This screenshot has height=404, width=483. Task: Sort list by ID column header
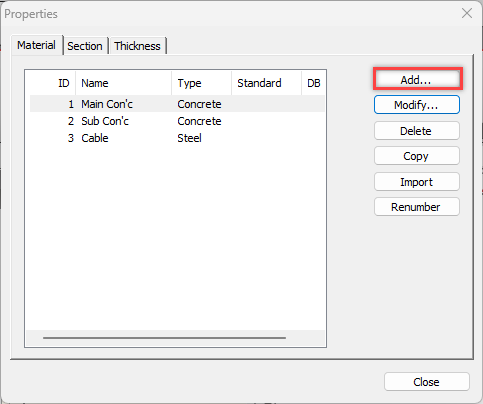53,83
